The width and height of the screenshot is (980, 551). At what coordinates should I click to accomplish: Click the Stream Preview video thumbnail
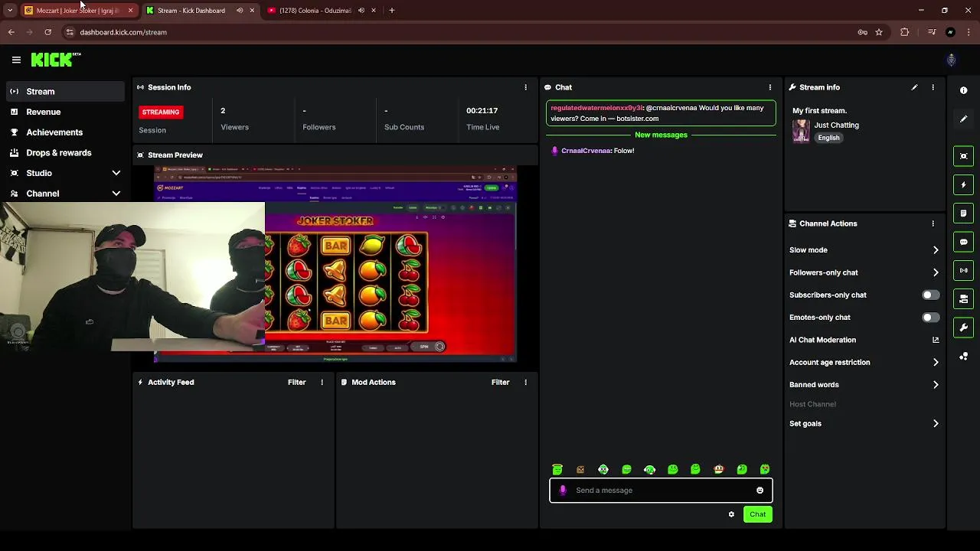(x=335, y=264)
